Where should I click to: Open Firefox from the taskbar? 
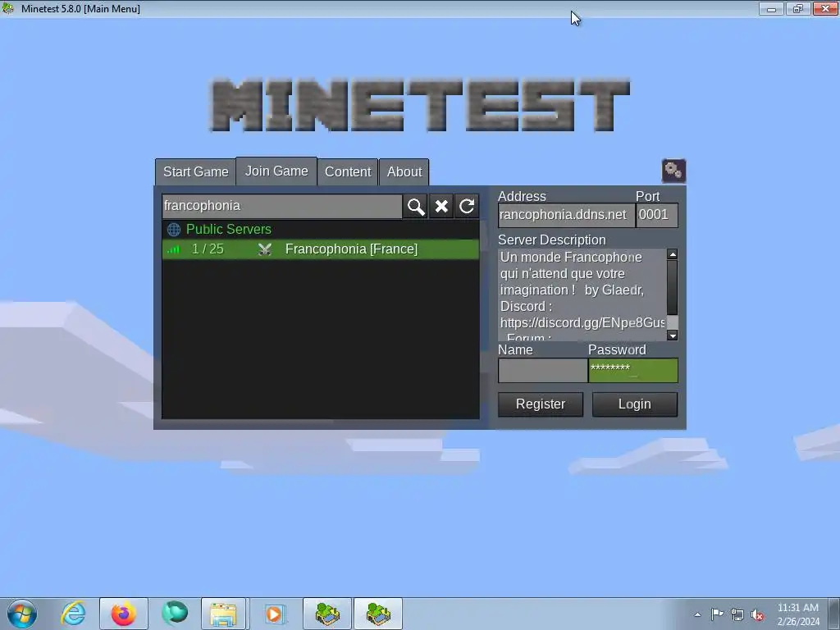123,614
